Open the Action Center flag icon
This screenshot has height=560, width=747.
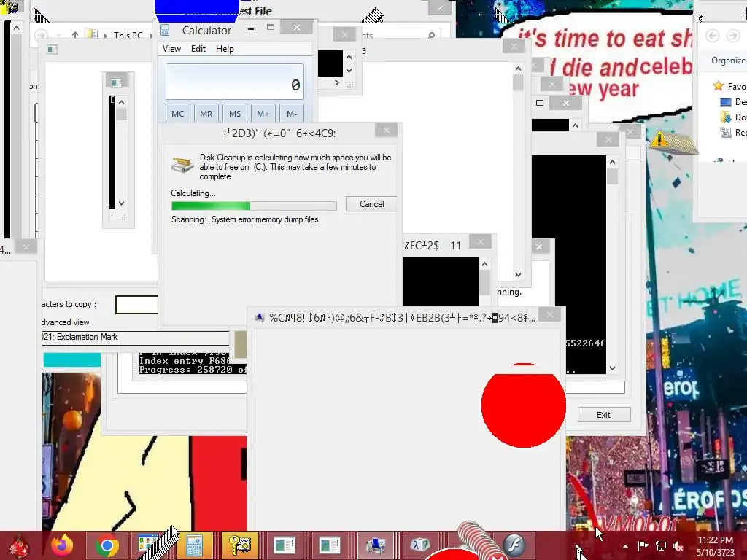point(643,545)
